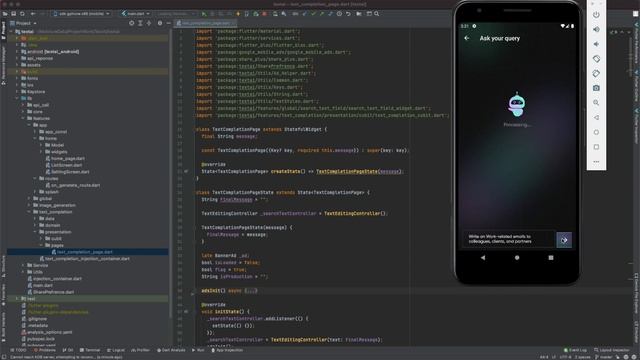Screen dimensions: 640x360
Task: Click the Open folder toolbar icon
Action: pyautogui.click(x=5, y=14)
